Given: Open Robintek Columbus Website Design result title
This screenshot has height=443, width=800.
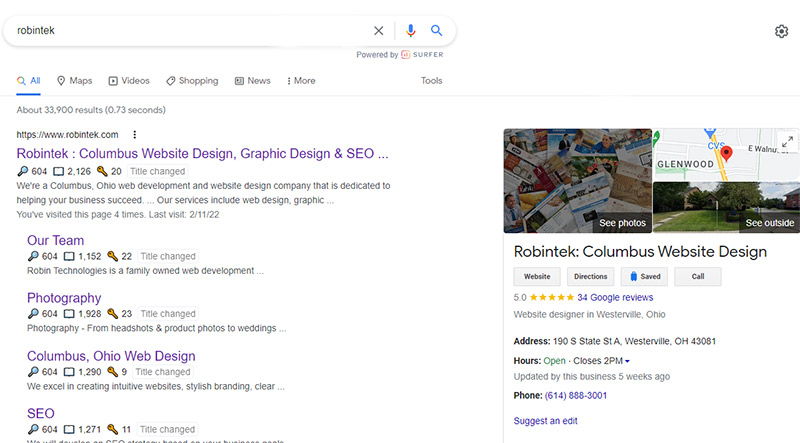Looking at the screenshot, I should [x=203, y=154].
